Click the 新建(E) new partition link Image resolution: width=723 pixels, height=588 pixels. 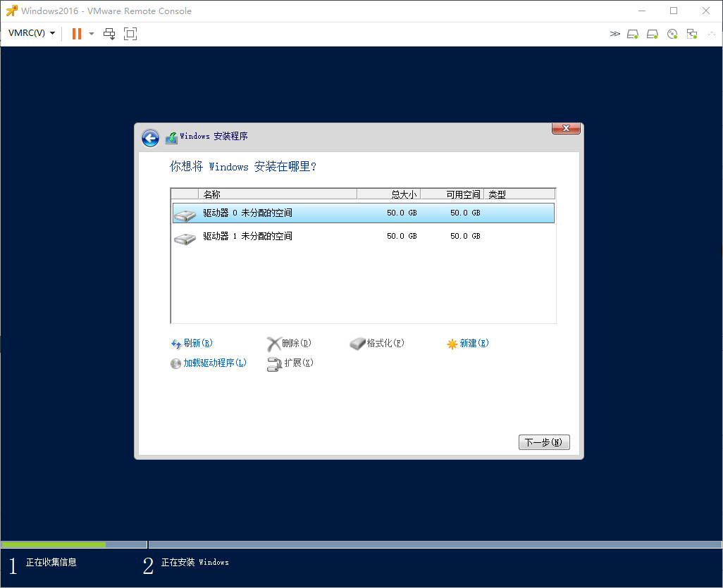pos(474,343)
